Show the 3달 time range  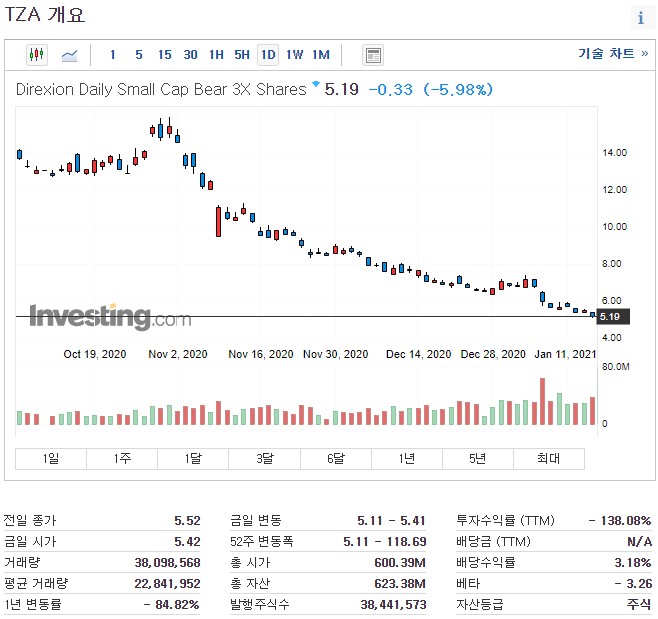click(264, 458)
